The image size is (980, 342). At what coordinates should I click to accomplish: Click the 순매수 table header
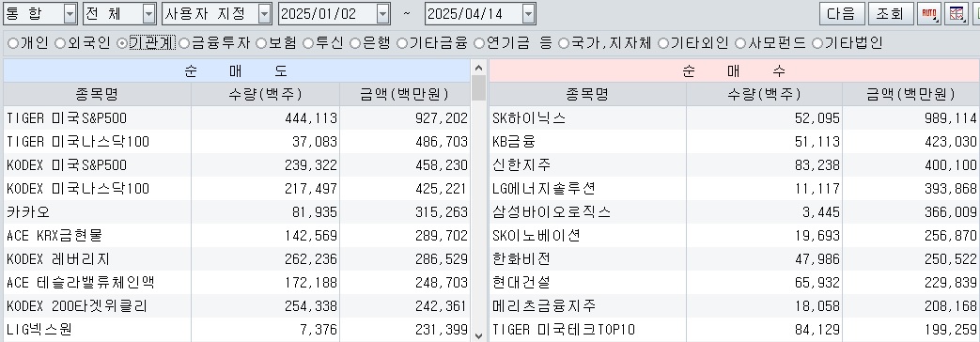click(735, 70)
